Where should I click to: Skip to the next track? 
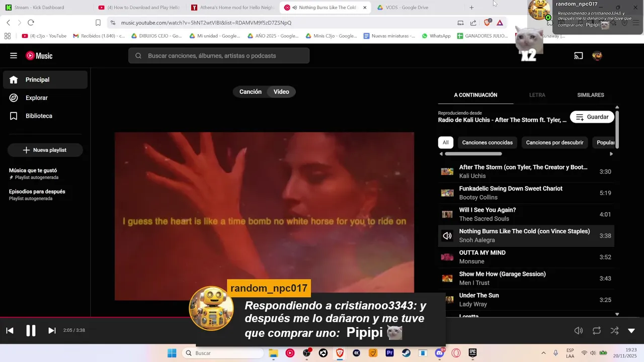click(52, 330)
